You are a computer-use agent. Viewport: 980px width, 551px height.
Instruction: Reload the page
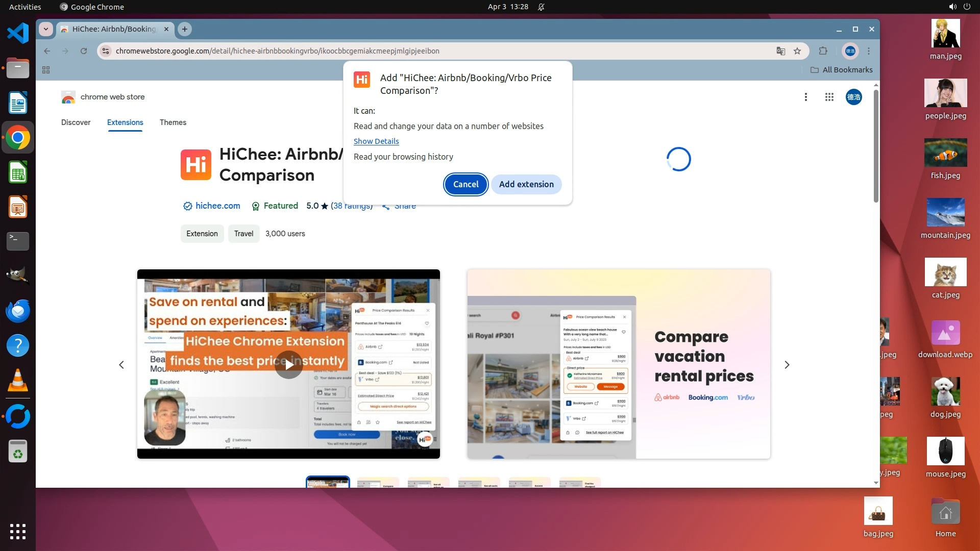(x=84, y=51)
